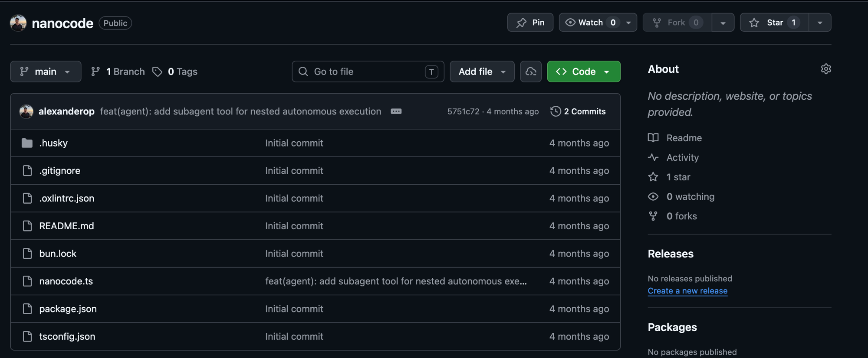
Task: Open Initial commit message on tsconfig.json row
Action: (x=294, y=336)
